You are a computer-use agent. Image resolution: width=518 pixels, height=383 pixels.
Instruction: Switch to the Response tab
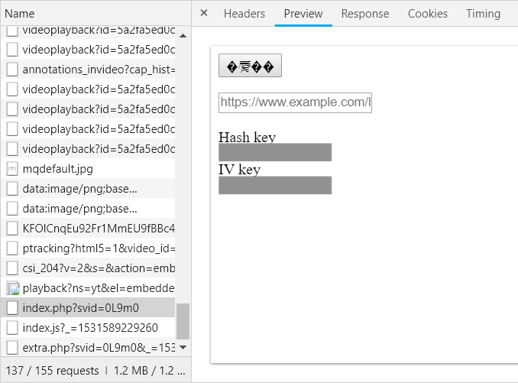click(x=365, y=14)
